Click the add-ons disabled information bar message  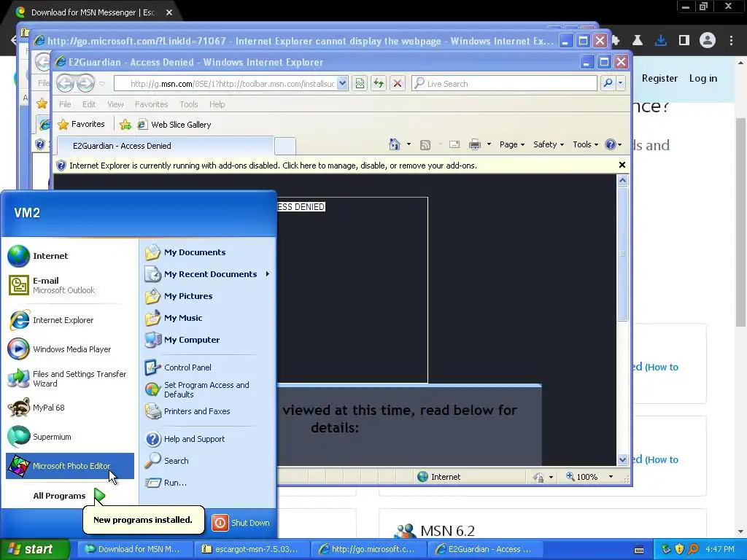pos(273,166)
